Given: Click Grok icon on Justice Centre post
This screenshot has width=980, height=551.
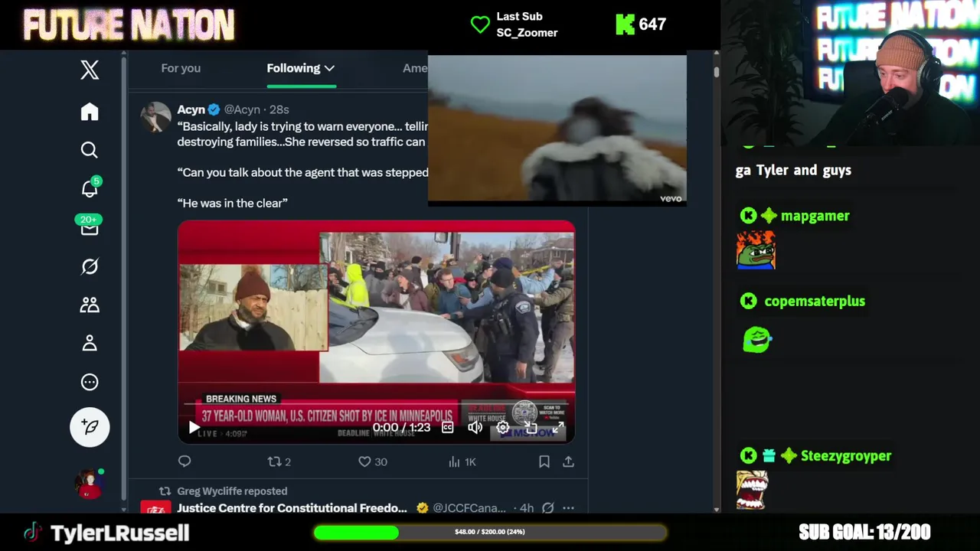Looking at the screenshot, I should point(547,508).
